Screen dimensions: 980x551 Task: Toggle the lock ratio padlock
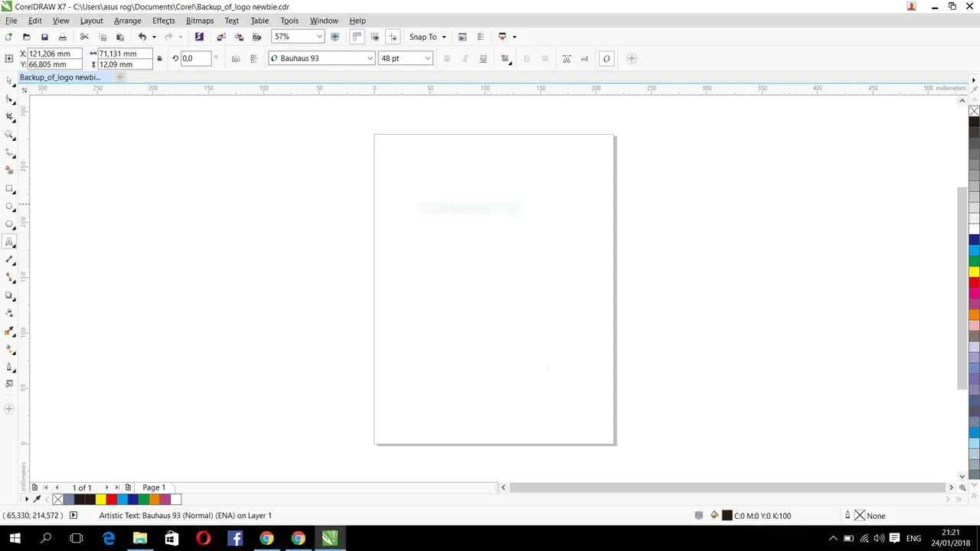[159, 58]
